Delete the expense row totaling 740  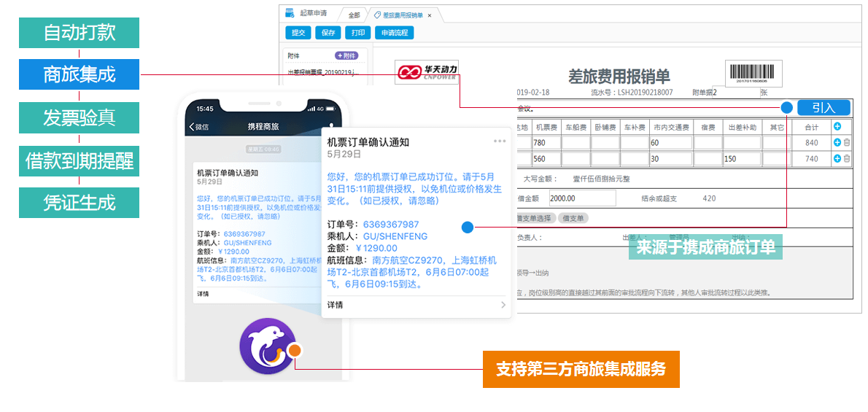pyautogui.click(x=846, y=159)
